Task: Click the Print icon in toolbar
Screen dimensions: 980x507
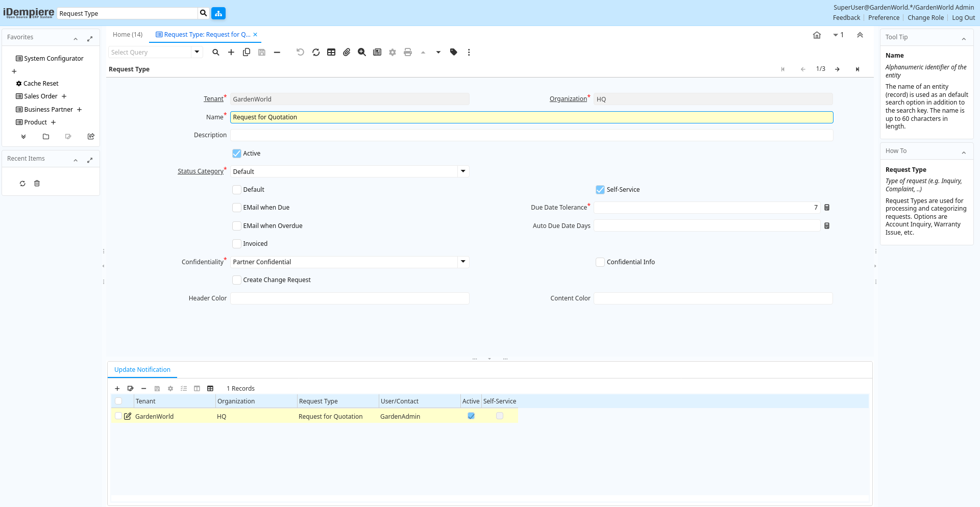Action: 408,52
